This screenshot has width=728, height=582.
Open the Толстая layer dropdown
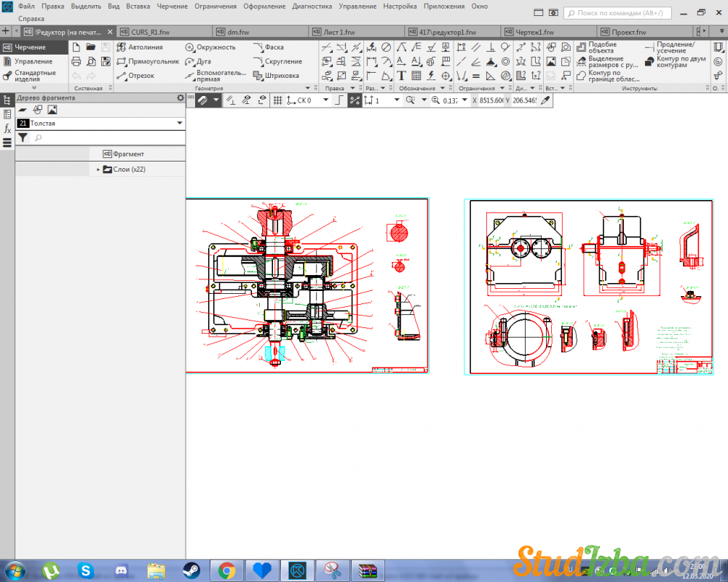click(x=179, y=124)
